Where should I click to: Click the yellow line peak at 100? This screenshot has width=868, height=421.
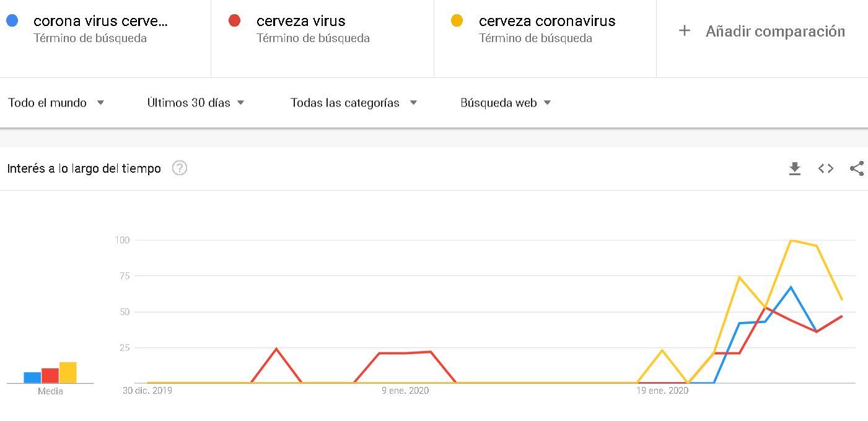791,240
